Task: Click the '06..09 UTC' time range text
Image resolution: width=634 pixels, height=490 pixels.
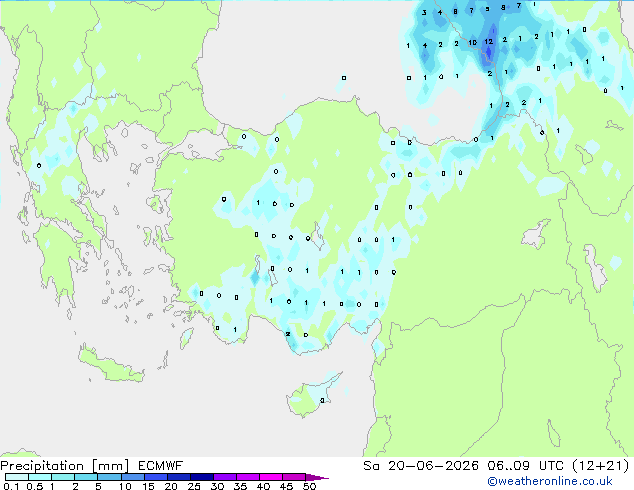Action: pyautogui.click(x=525, y=466)
